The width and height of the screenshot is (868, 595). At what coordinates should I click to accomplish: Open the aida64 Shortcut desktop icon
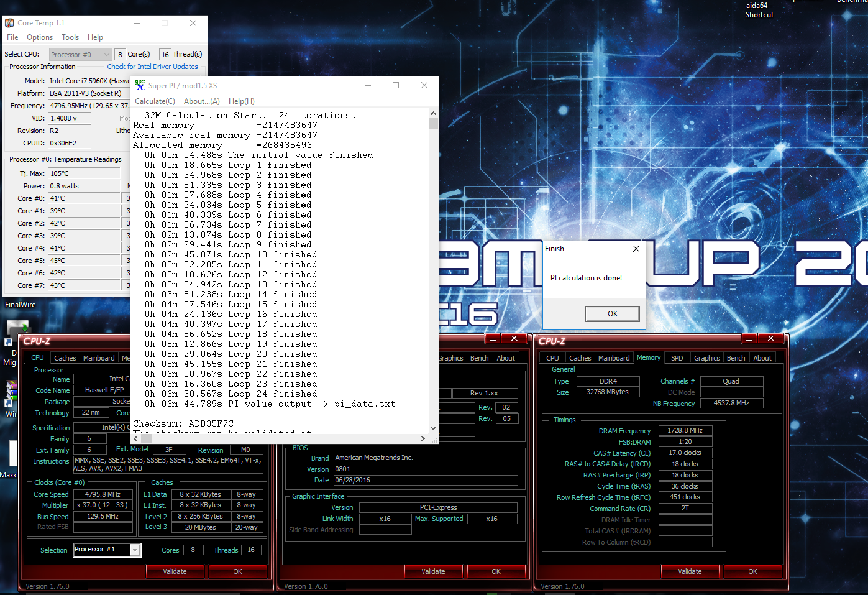tap(759, 10)
